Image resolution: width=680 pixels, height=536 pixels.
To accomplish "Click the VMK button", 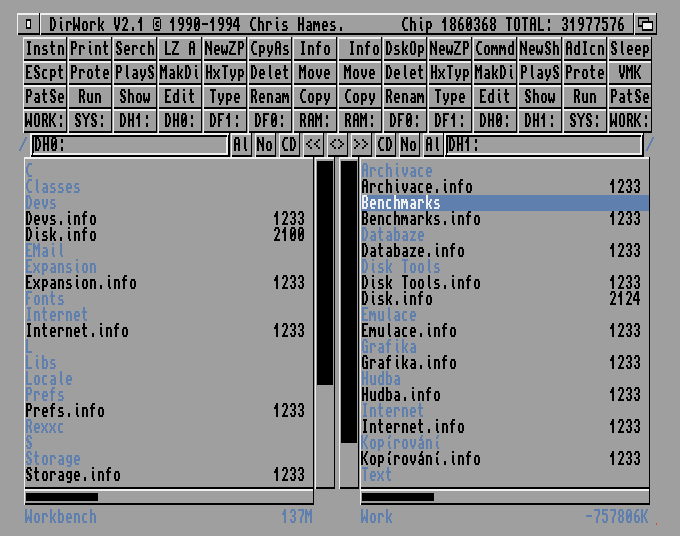I will [x=629, y=72].
